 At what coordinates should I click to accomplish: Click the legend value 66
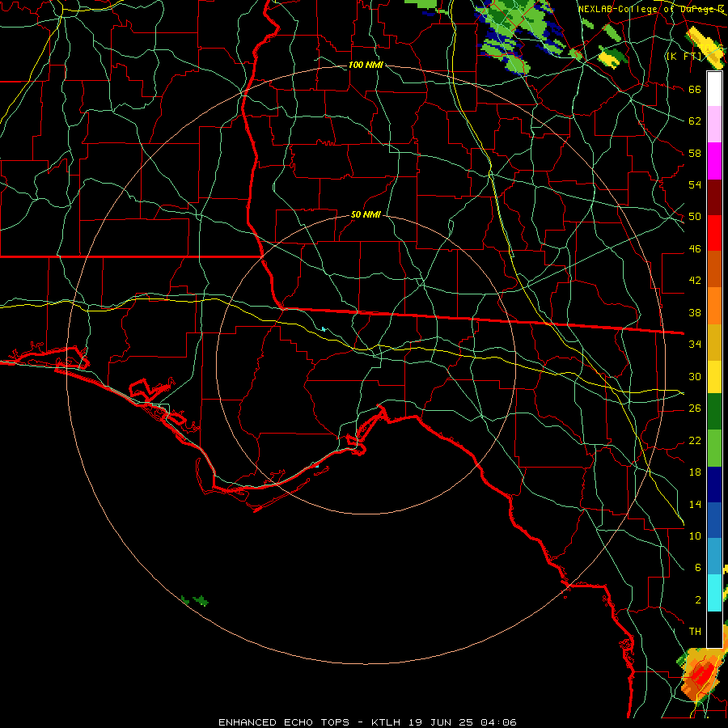(695, 89)
